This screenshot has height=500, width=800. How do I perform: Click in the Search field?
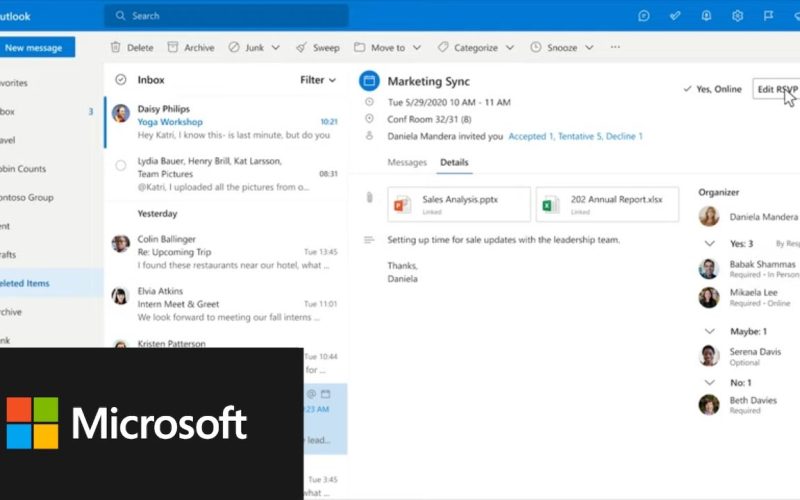[x=227, y=16]
